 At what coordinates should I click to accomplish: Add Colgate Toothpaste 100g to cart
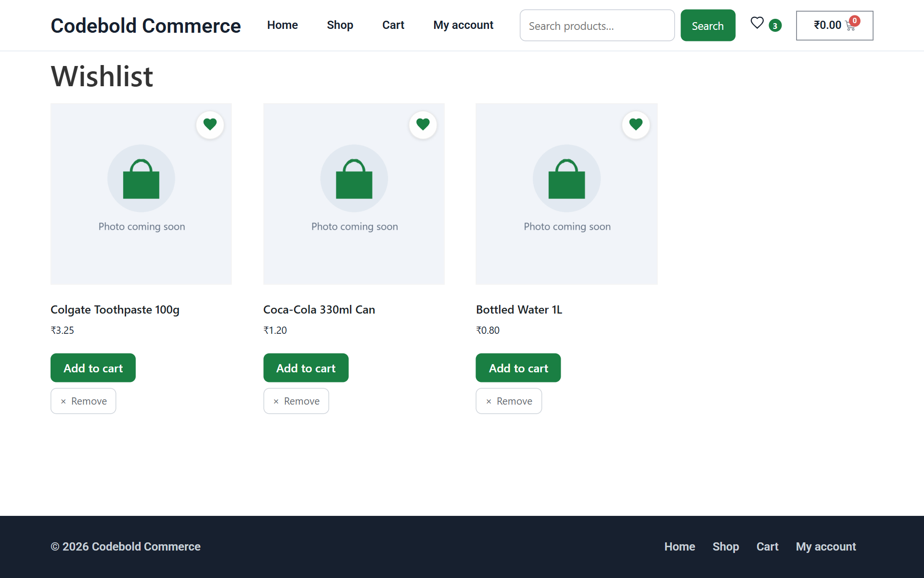pyautogui.click(x=93, y=368)
